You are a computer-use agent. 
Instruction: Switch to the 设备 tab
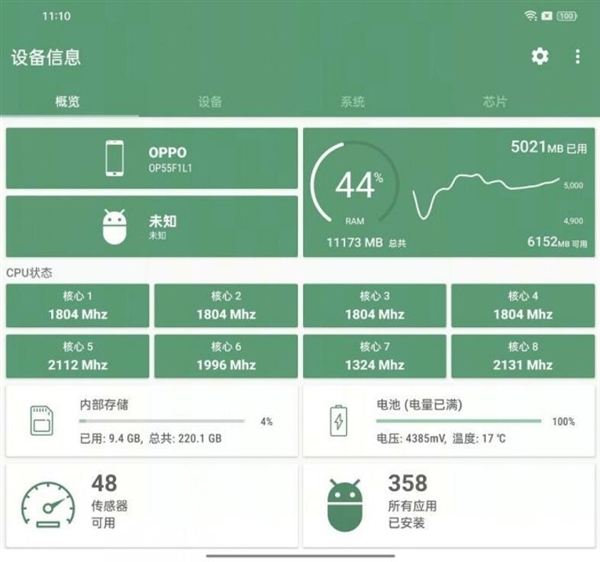[210, 102]
